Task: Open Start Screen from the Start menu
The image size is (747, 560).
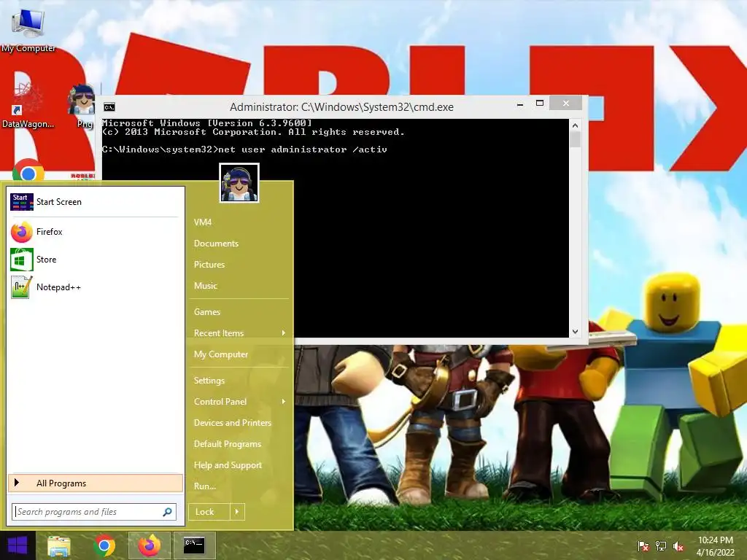Action: coord(94,202)
